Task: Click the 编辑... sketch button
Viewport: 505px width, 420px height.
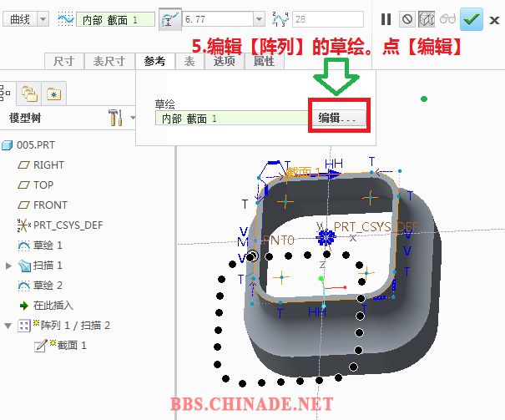Action: click(337, 118)
